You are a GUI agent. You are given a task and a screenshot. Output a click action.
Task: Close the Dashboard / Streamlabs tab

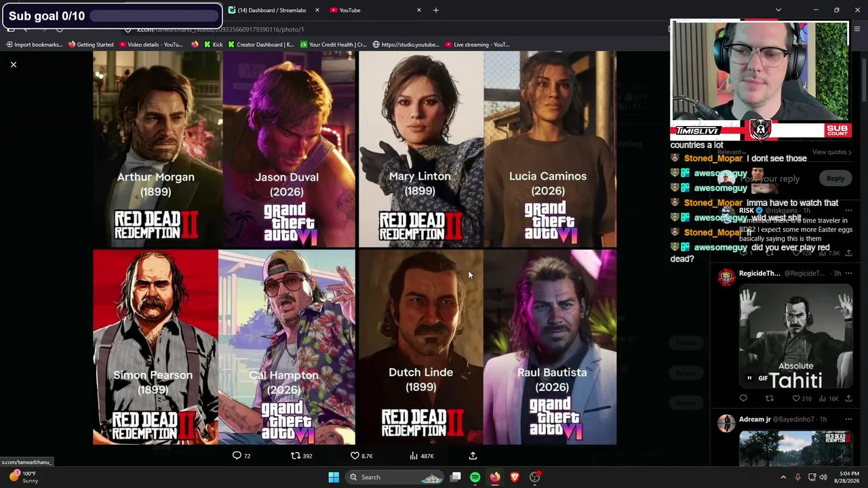point(317,10)
